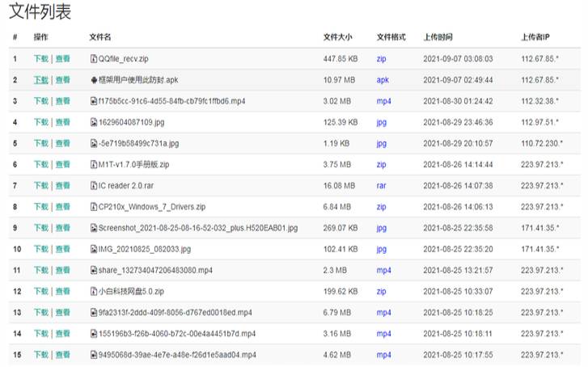Click upload time 2021-08-25 10:17:55
Viewport: 588px width, 367px height.
458,355
